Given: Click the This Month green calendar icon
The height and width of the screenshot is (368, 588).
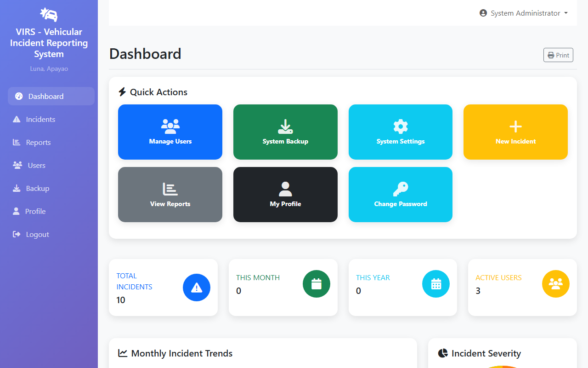Looking at the screenshot, I should coord(317,284).
